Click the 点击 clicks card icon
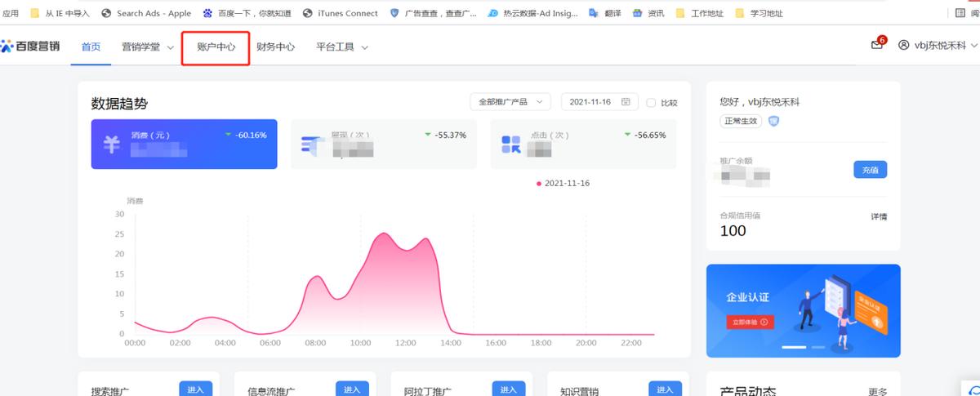This screenshot has width=980, height=396. (512, 145)
